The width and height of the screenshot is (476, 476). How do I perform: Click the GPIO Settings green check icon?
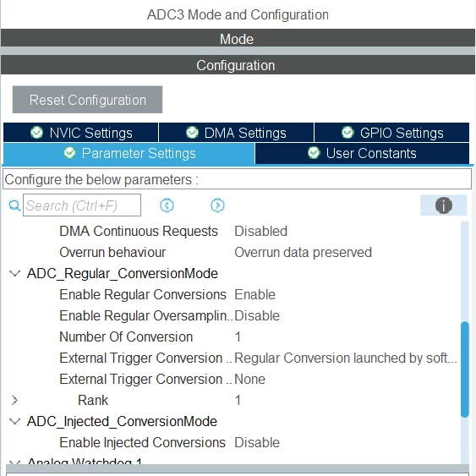(x=347, y=133)
